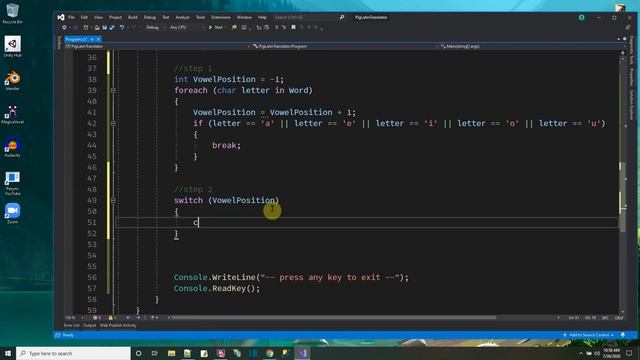Click the Task View icon on taskbar

tap(154, 353)
